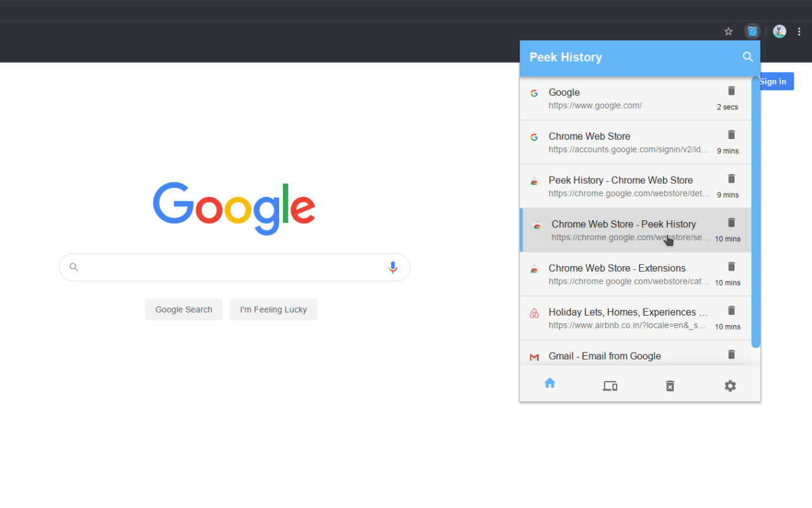Click the '2 secs' timestamp
Screen dimensions: 812x508
(728, 107)
